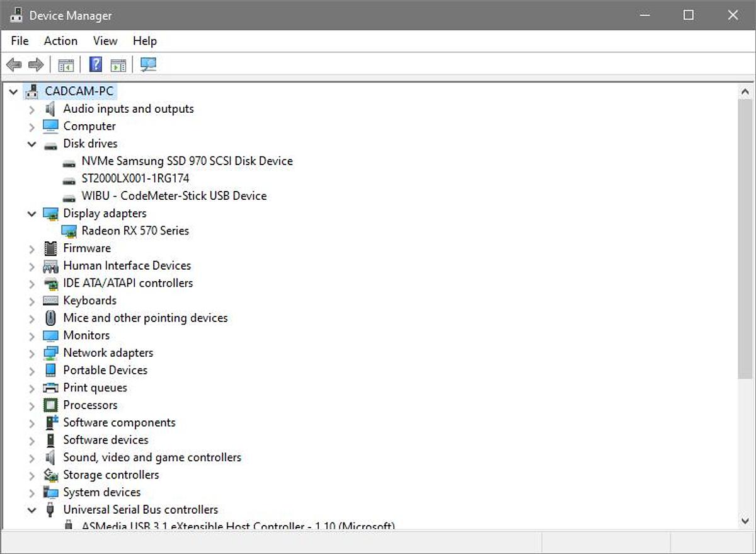Click the scrollbar down arrow

[745, 521]
